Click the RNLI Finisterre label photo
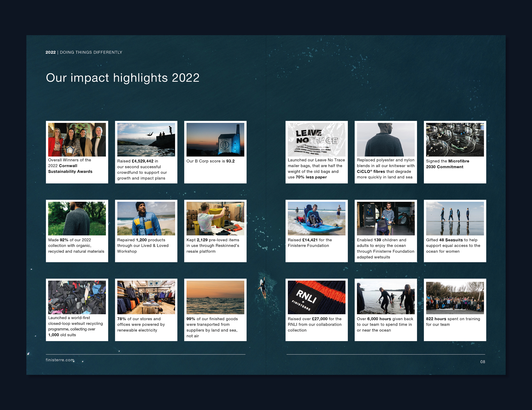Screen dimensions: 532x410 317,297
